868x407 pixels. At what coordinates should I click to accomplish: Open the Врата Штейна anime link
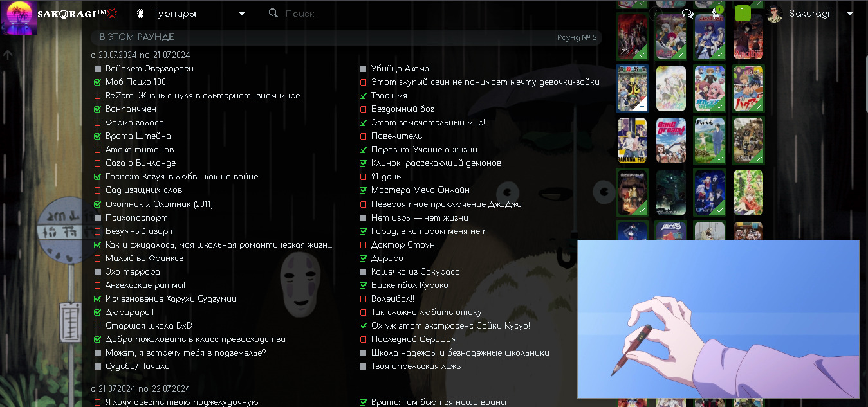click(138, 136)
